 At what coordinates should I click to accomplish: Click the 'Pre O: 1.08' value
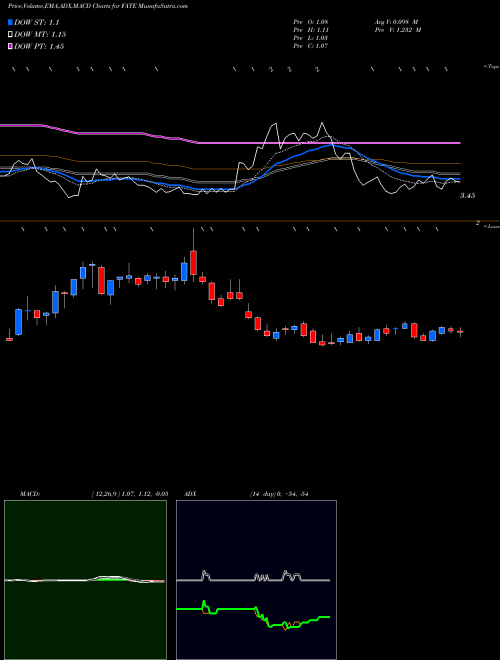click(x=311, y=22)
